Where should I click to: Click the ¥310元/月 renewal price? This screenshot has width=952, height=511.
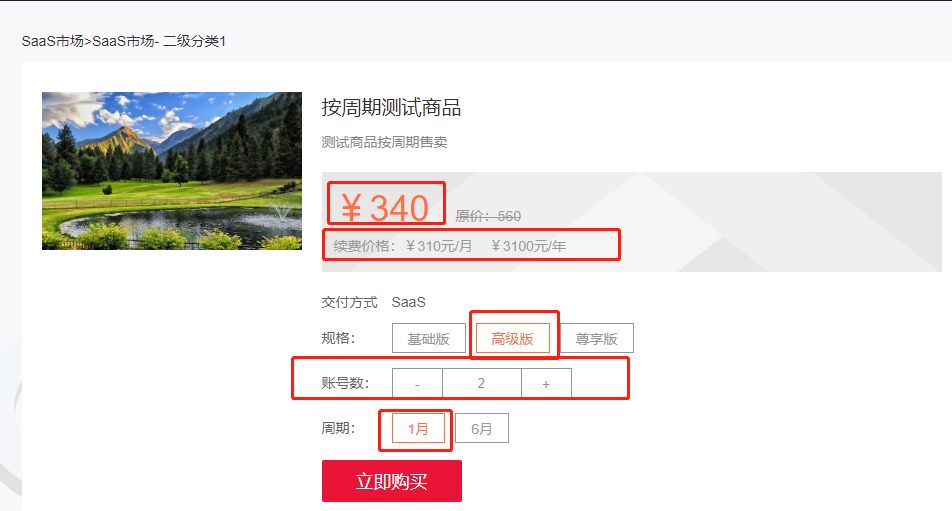(438, 246)
